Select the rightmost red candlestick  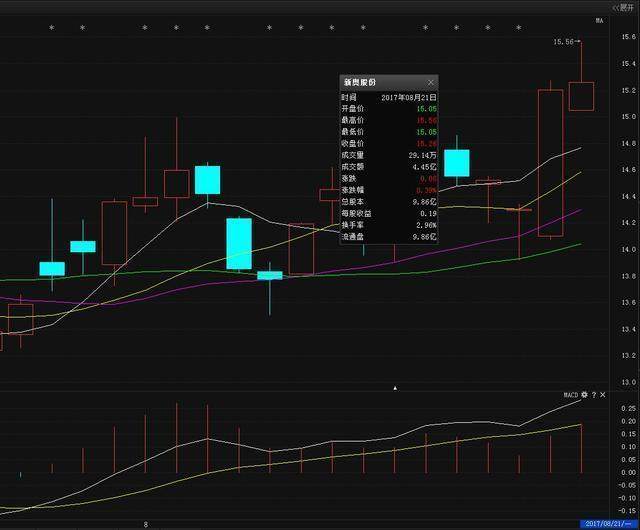coord(581,95)
